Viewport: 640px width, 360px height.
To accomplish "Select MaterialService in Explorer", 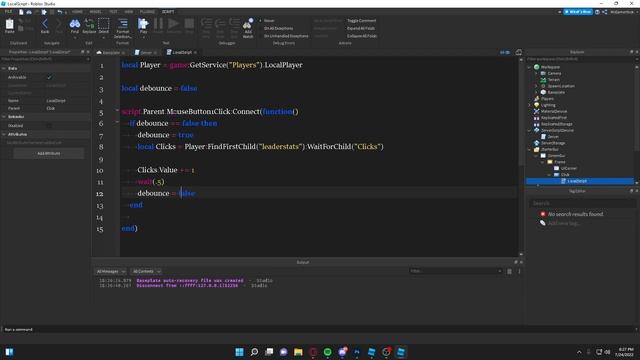I will point(554,111).
